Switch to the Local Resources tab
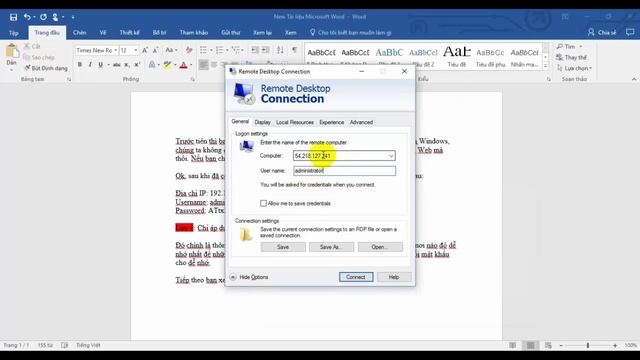The height and width of the screenshot is (360, 640). click(x=295, y=122)
